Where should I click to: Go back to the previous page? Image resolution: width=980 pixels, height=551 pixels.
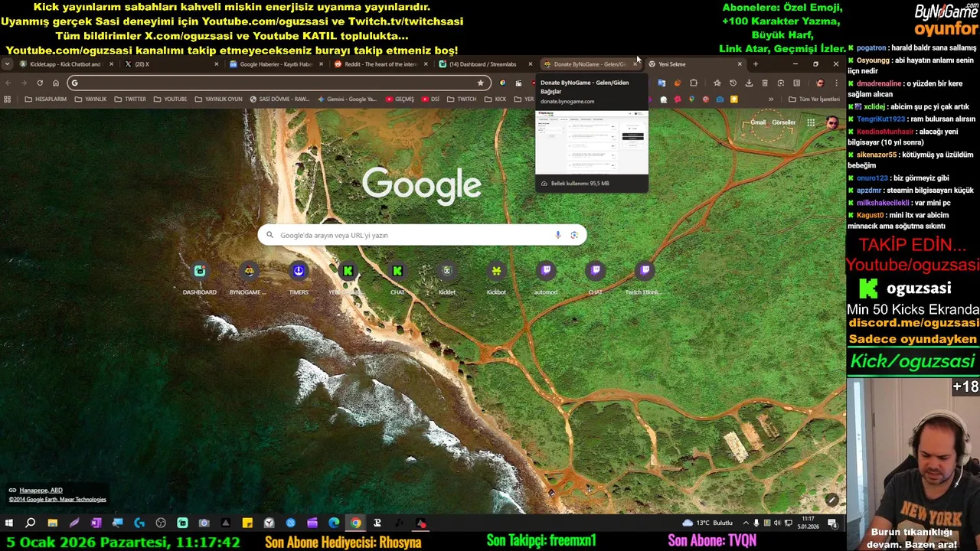[x=8, y=83]
